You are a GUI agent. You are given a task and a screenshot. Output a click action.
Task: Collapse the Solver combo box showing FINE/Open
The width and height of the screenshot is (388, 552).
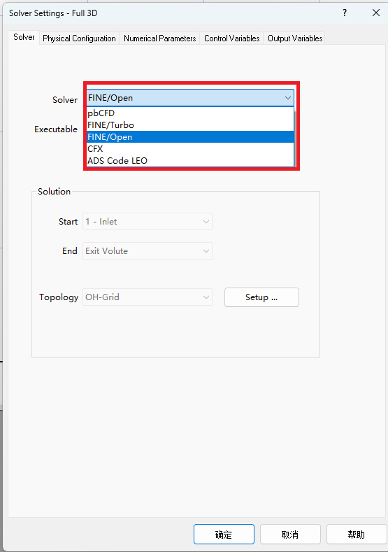(190, 98)
